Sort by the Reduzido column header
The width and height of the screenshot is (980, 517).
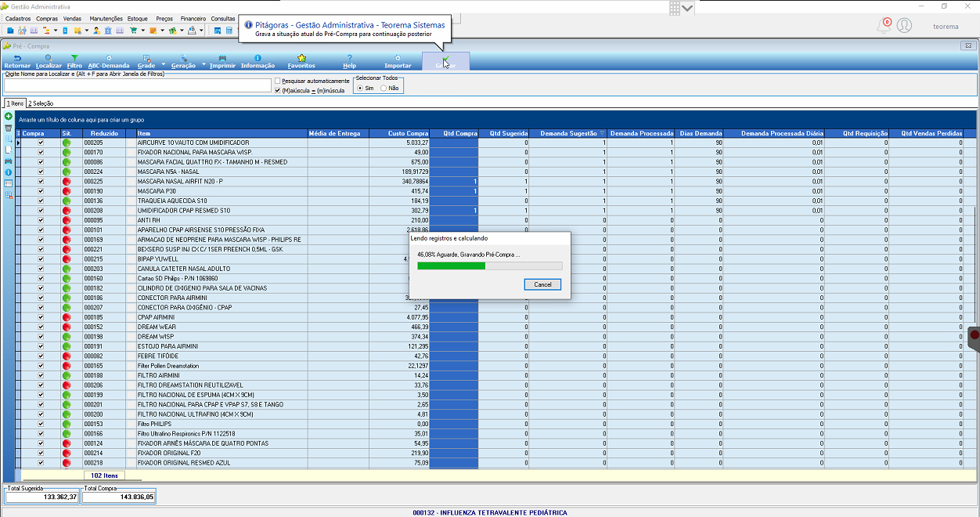104,133
